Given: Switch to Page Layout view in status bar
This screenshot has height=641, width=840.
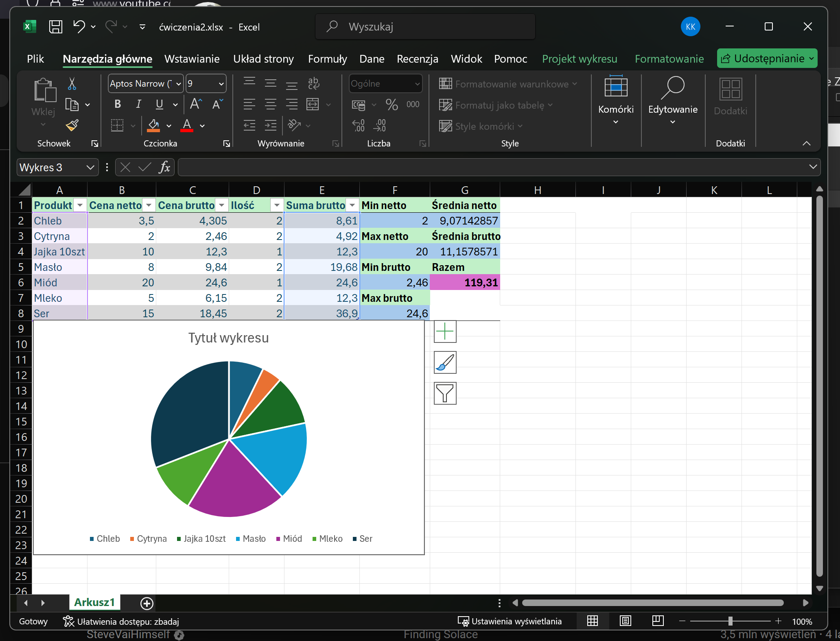Looking at the screenshot, I should click(x=625, y=621).
